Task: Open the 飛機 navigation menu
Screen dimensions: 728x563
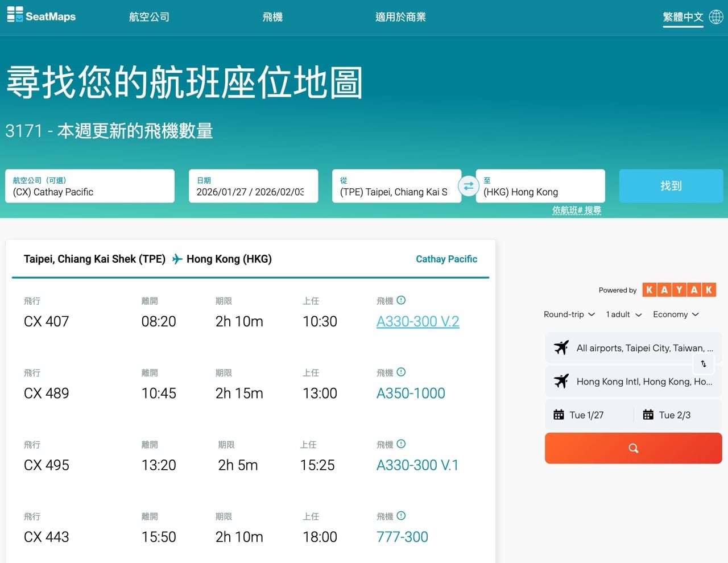Action: point(272,16)
